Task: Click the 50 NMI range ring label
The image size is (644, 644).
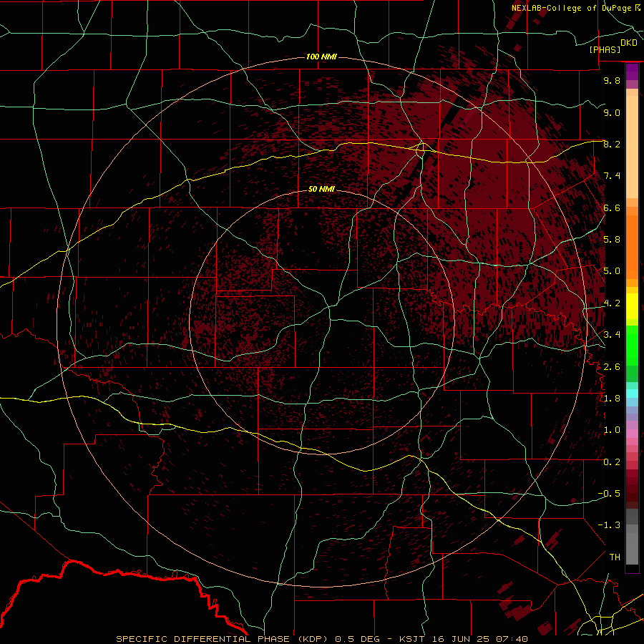Action: (321, 189)
